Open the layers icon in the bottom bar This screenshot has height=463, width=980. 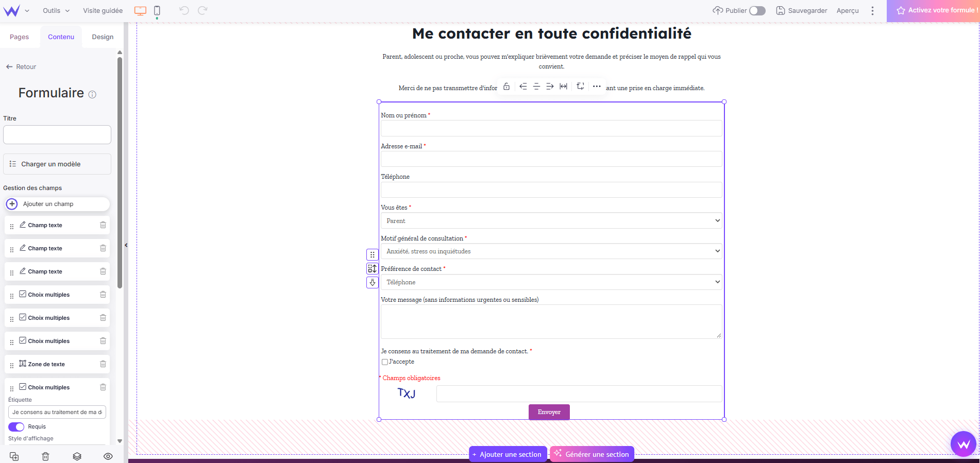tap(77, 456)
